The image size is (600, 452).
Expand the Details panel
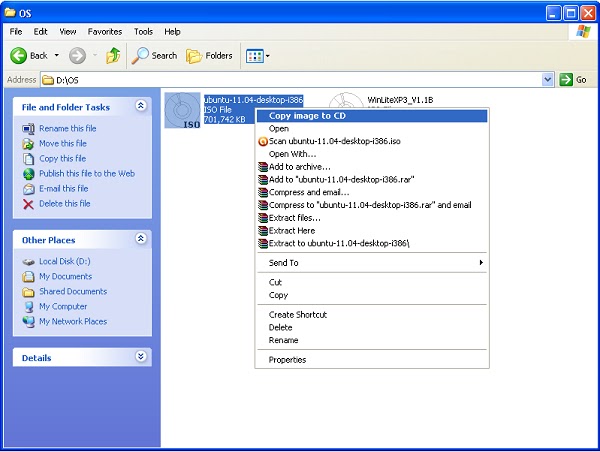coord(141,356)
